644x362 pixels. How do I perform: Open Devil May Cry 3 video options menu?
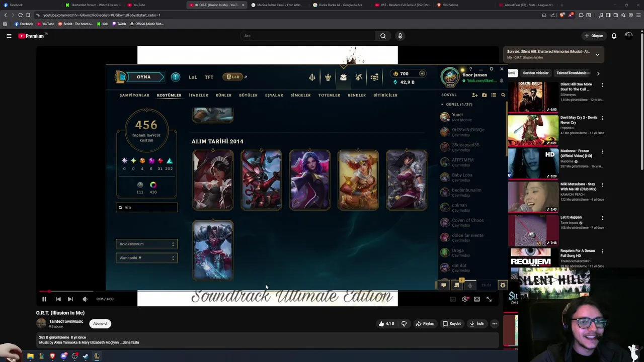[602, 118]
